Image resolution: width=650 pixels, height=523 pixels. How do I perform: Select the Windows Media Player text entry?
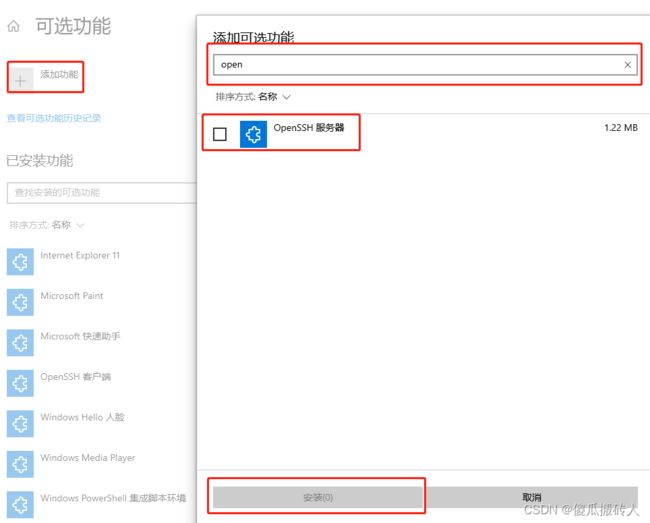click(87, 458)
